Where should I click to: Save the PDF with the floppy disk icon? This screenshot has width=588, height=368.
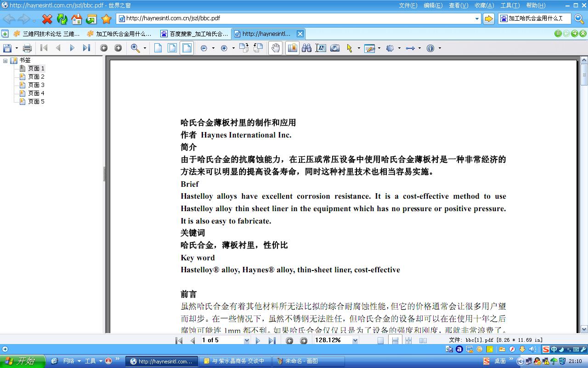7,48
